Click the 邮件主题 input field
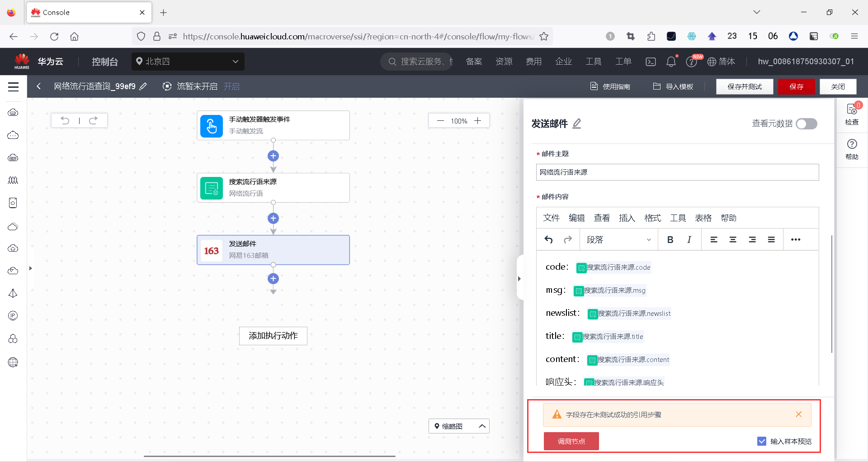This screenshot has width=868, height=462. pyautogui.click(x=677, y=172)
